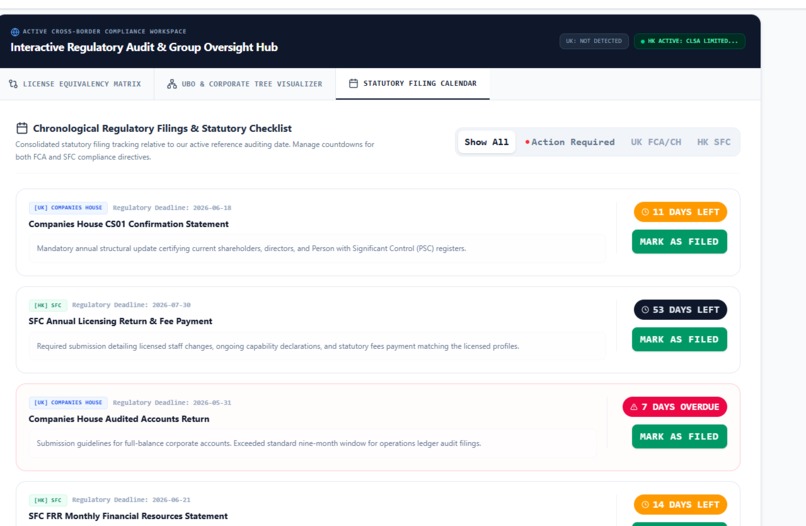The width and height of the screenshot is (806, 526).
Task: Click the 7 Days Overdue badge
Action: click(674, 407)
